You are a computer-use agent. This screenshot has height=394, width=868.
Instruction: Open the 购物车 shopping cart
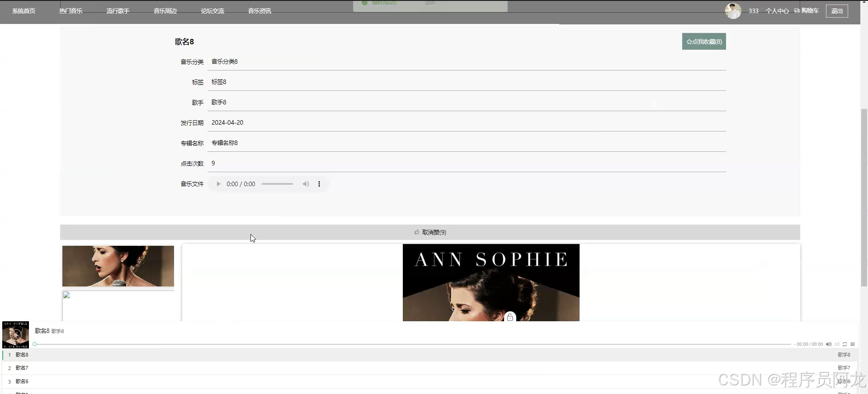pyautogui.click(x=807, y=11)
